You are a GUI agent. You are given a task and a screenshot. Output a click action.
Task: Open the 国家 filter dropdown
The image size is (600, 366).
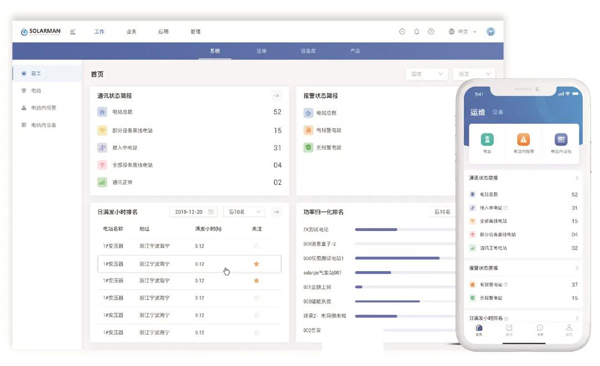(427, 74)
